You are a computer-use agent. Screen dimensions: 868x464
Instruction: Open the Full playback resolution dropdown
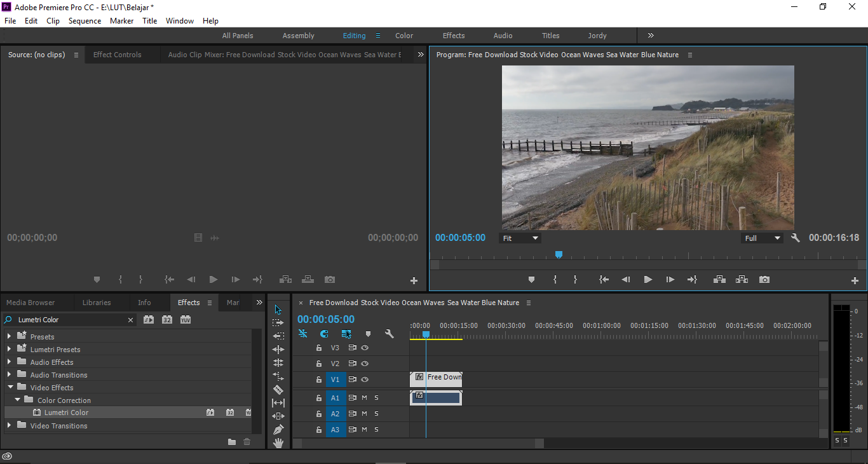click(762, 238)
